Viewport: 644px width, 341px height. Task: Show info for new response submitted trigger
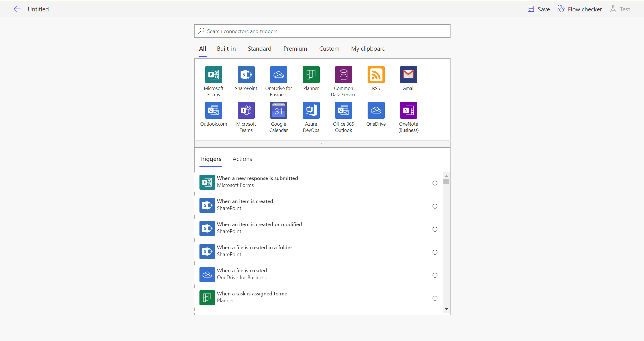[x=435, y=183]
